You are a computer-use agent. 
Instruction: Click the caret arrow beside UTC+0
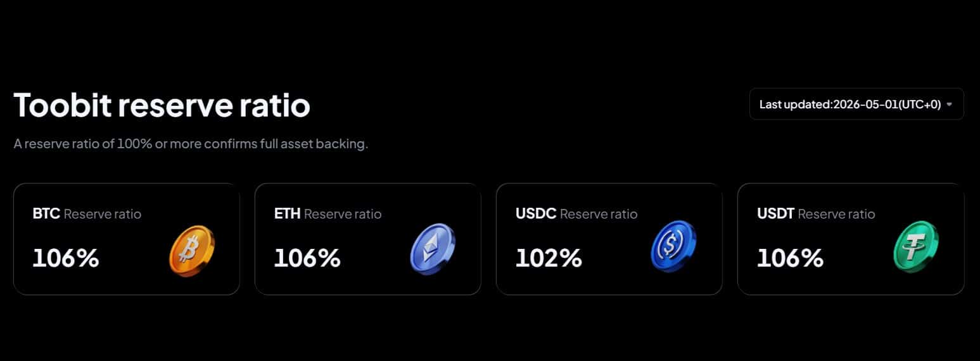coord(949,105)
